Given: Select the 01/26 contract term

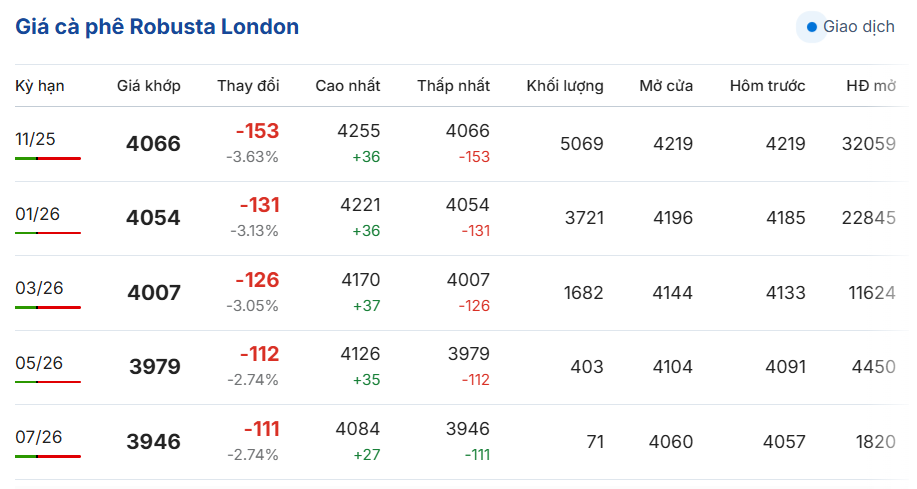Looking at the screenshot, I should 37,214.
